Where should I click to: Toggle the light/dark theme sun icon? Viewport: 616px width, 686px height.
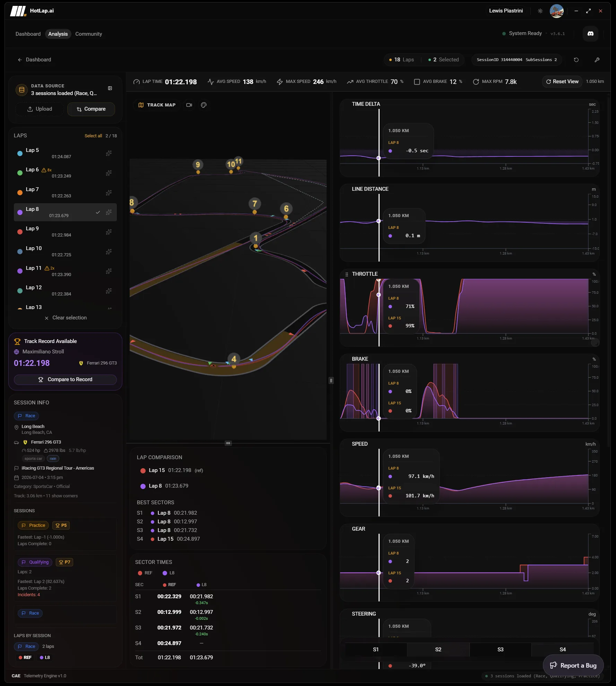pyautogui.click(x=540, y=11)
